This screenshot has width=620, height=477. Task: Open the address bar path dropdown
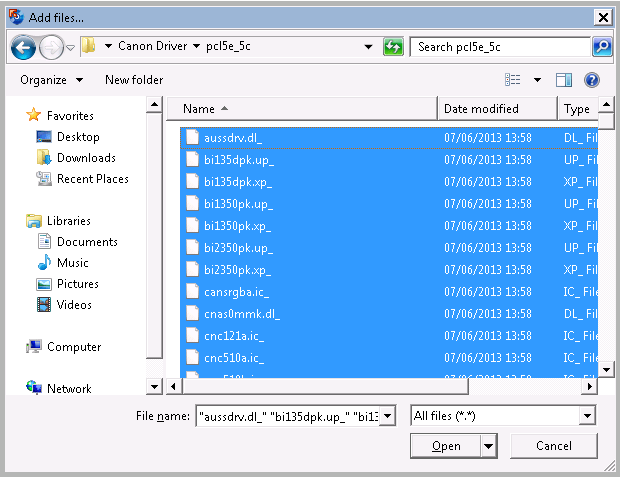click(x=369, y=47)
